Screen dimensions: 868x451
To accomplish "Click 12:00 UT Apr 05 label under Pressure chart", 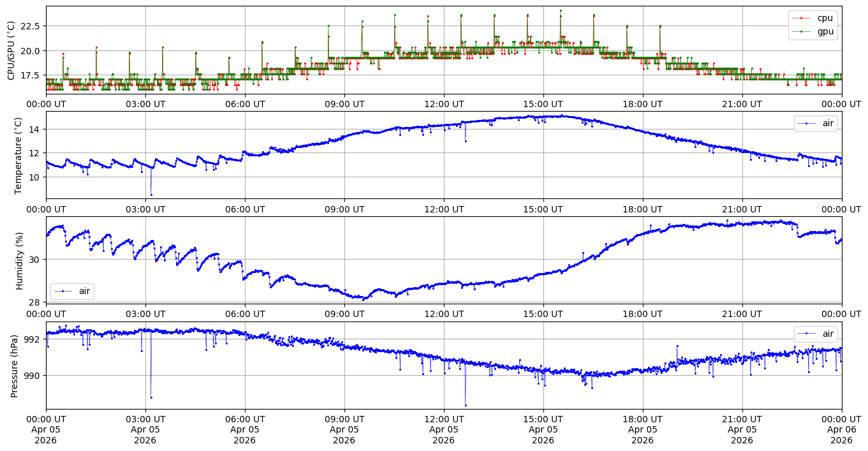I will [x=443, y=429].
